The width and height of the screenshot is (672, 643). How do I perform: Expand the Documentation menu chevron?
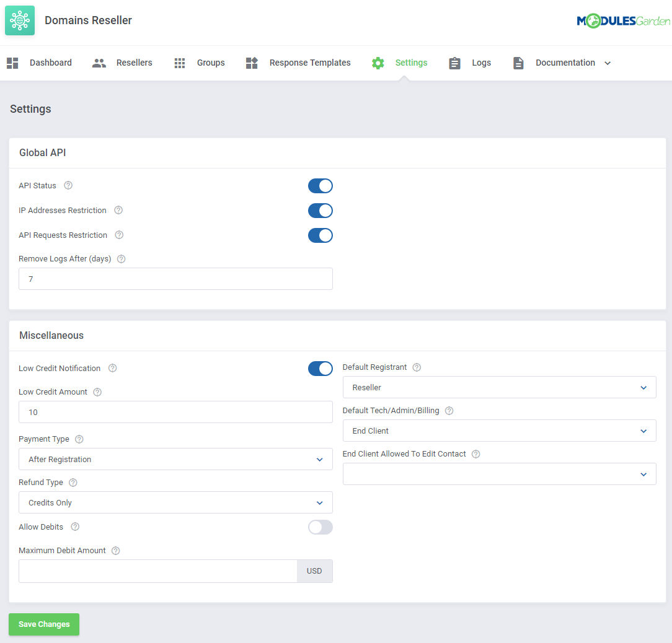click(x=608, y=63)
